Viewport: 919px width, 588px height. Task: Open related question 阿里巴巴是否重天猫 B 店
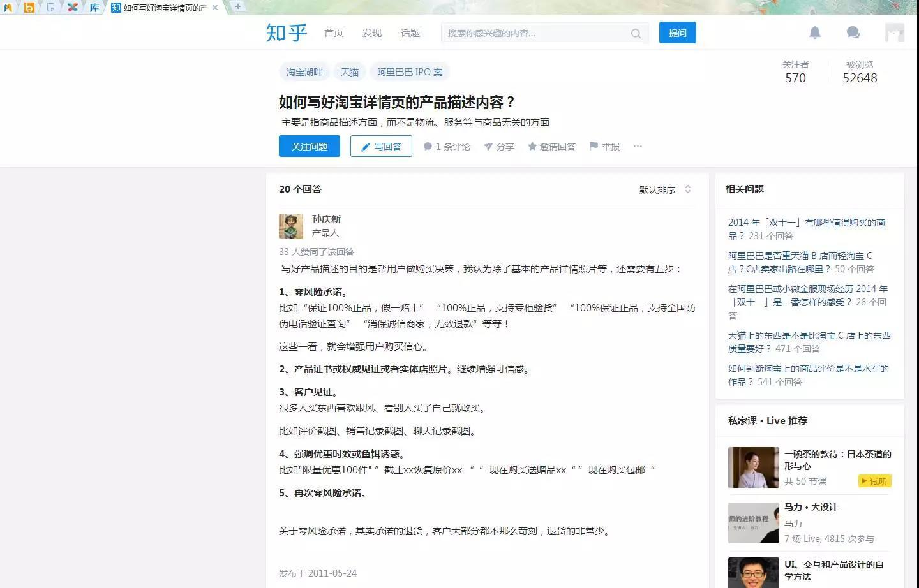click(800, 262)
